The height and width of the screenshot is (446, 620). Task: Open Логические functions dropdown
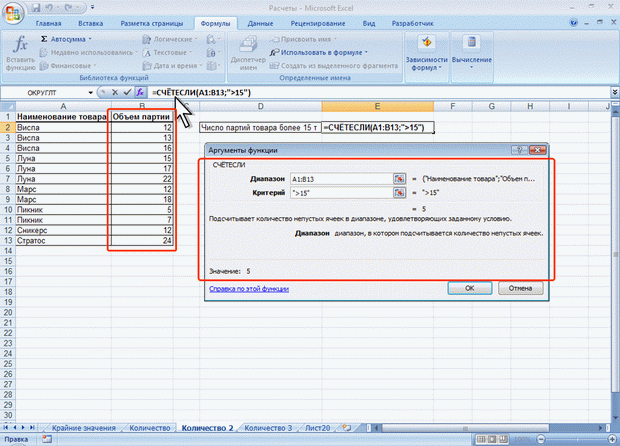tap(170, 39)
